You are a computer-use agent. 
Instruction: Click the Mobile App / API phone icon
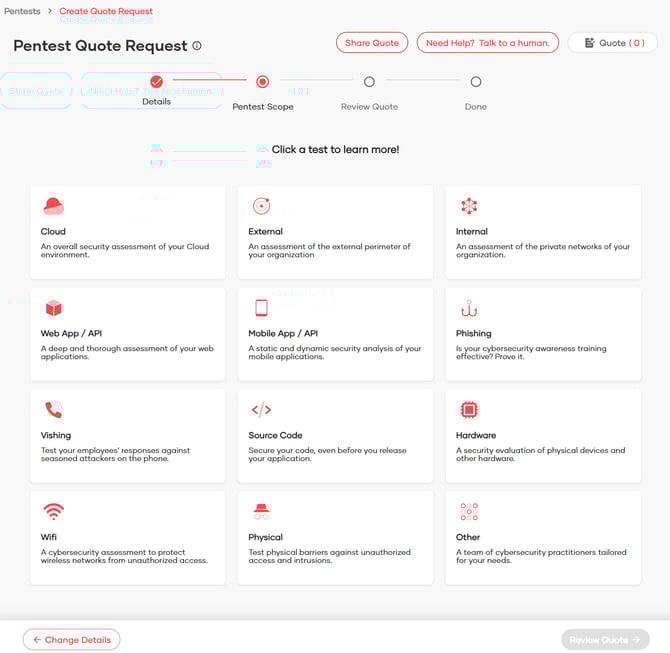[261, 308]
